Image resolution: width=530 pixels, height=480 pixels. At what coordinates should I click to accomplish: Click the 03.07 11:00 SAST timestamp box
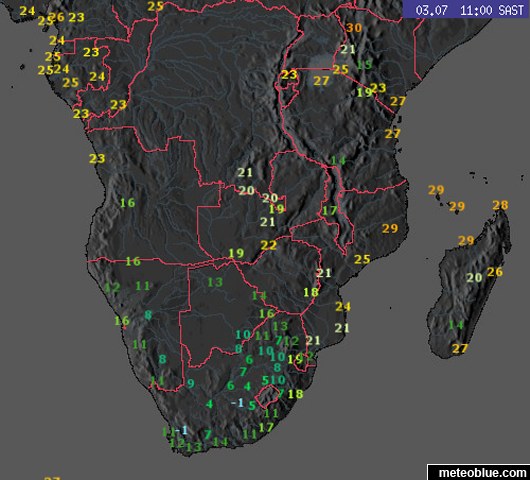466,9
